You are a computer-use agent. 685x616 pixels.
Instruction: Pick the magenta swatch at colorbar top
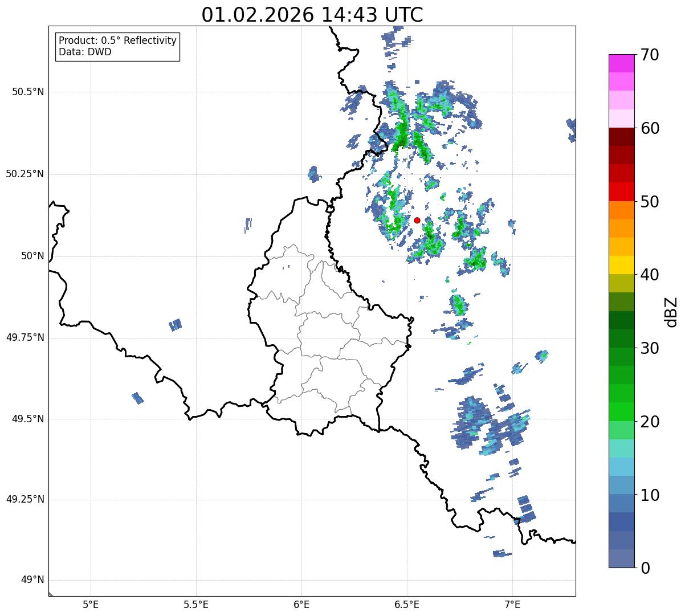pyautogui.click(x=621, y=63)
